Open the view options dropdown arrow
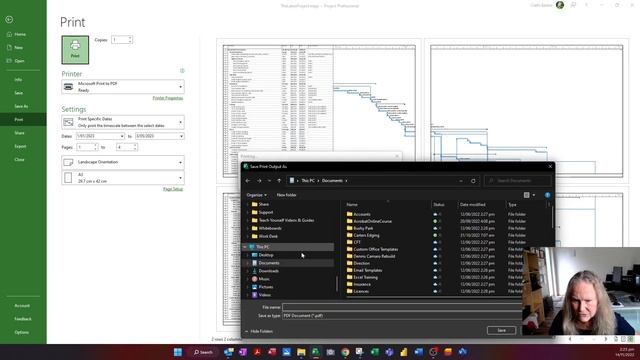This screenshot has height=360, width=640. [x=533, y=195]
